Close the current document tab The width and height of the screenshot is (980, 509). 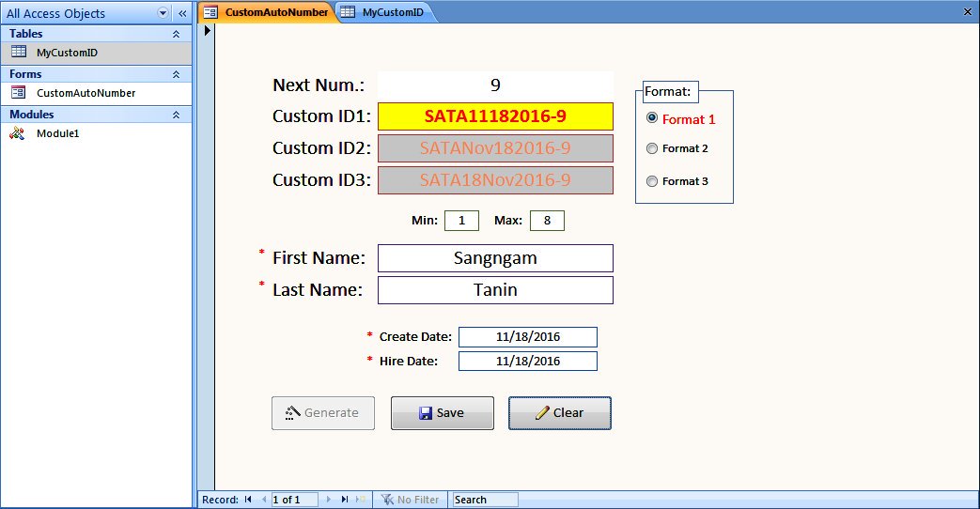tap(968, 12)
